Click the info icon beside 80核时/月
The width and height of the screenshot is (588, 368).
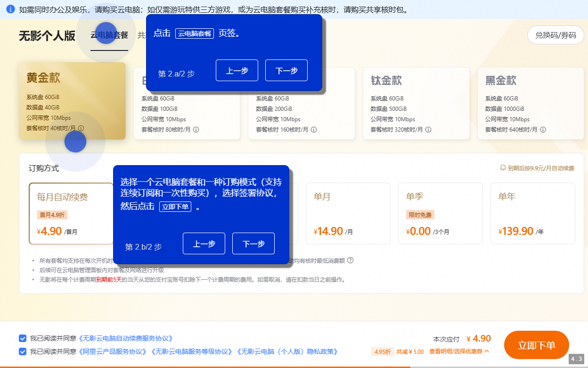click(x=196, y=129)
